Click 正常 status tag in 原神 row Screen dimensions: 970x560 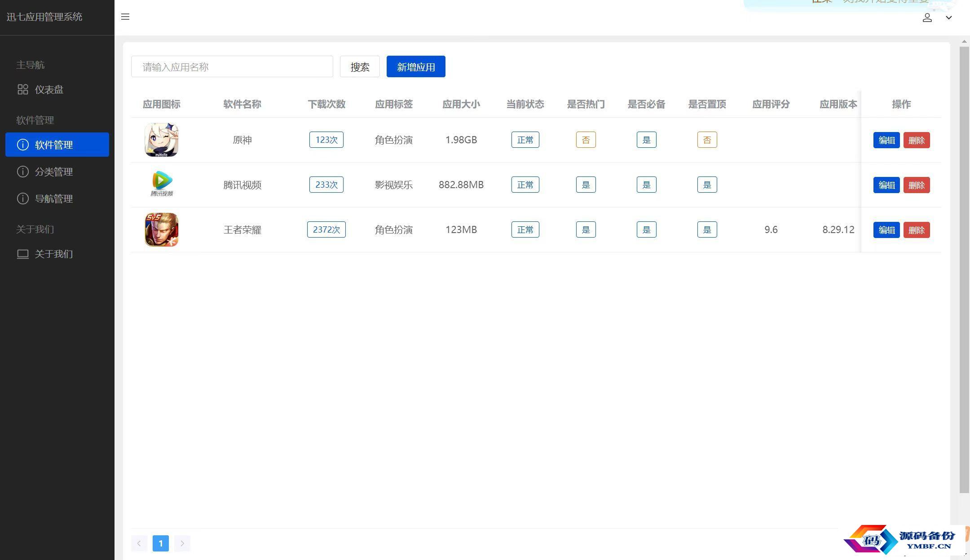point(525,140)
